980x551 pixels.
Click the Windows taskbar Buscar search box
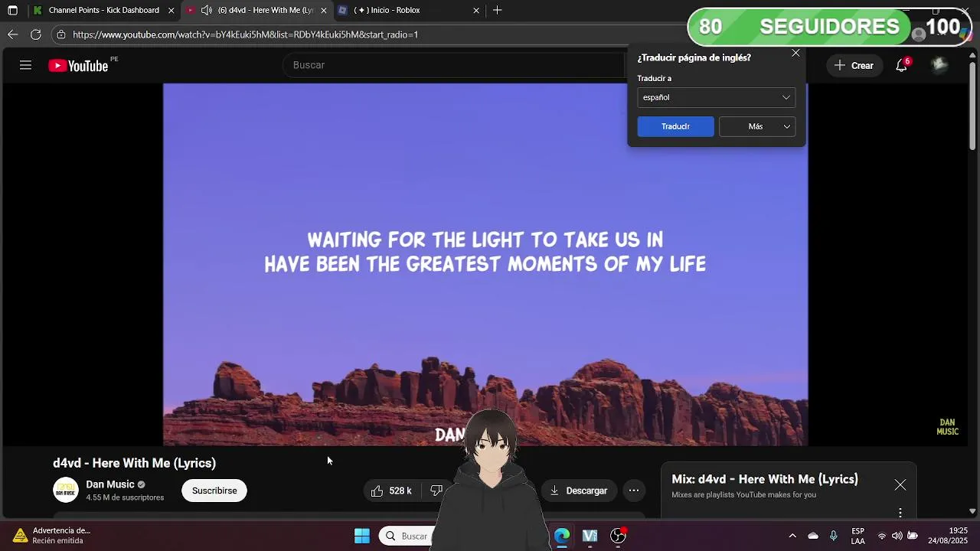(407, 536)
